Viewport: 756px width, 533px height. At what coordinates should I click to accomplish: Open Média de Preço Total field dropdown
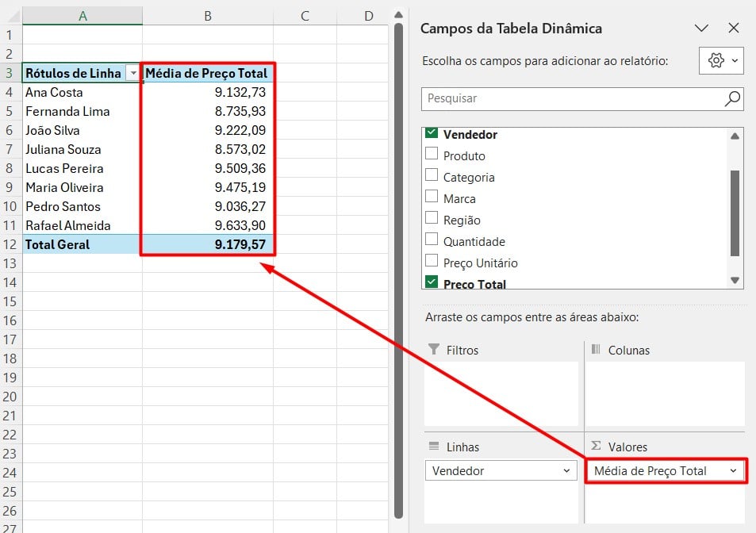coord(733,471)
